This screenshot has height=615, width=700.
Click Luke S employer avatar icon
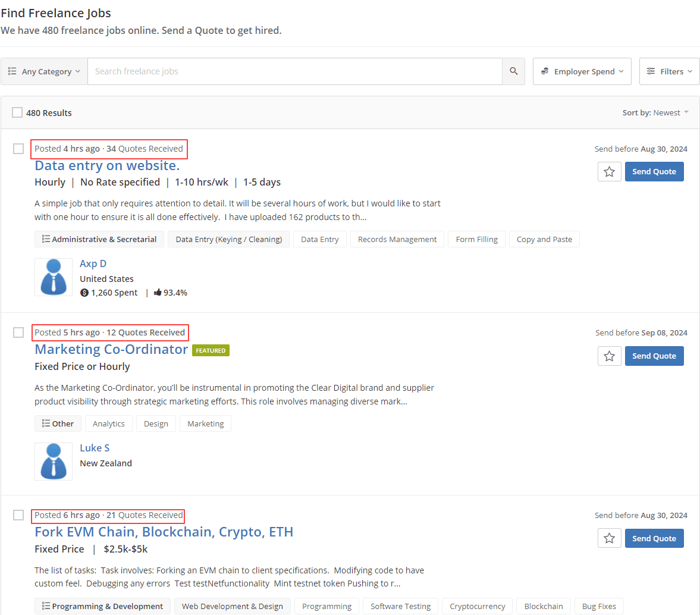(54, 462)
